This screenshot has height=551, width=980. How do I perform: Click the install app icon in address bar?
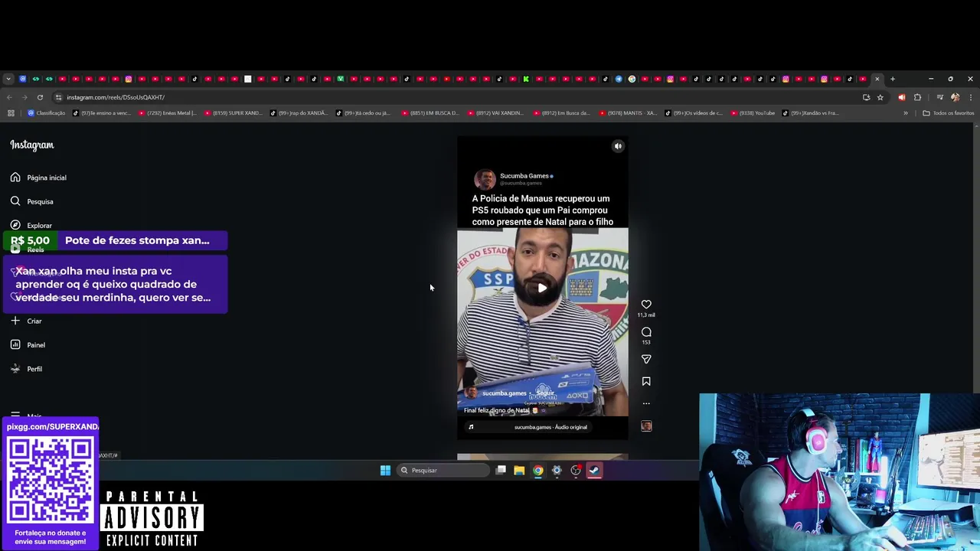866,97
